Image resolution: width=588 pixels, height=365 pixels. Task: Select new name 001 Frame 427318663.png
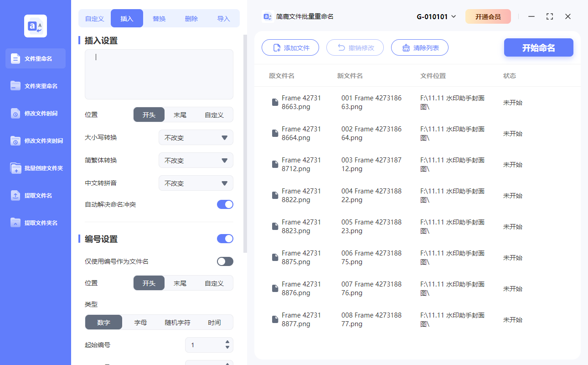tap(371, 102)
